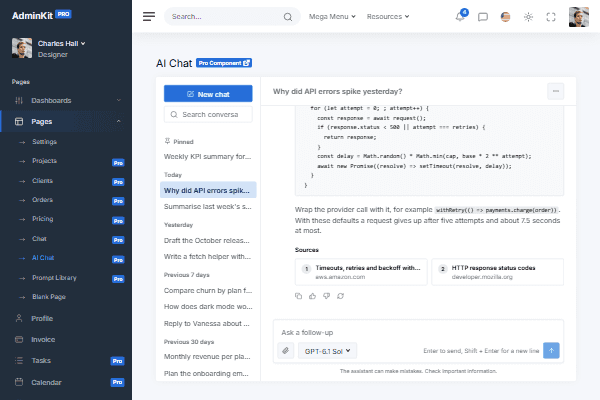Image resolution: width=600 pixels, height=400 pixels.
Task: Open the Prompt Library page
Action: tap(54, 278)
